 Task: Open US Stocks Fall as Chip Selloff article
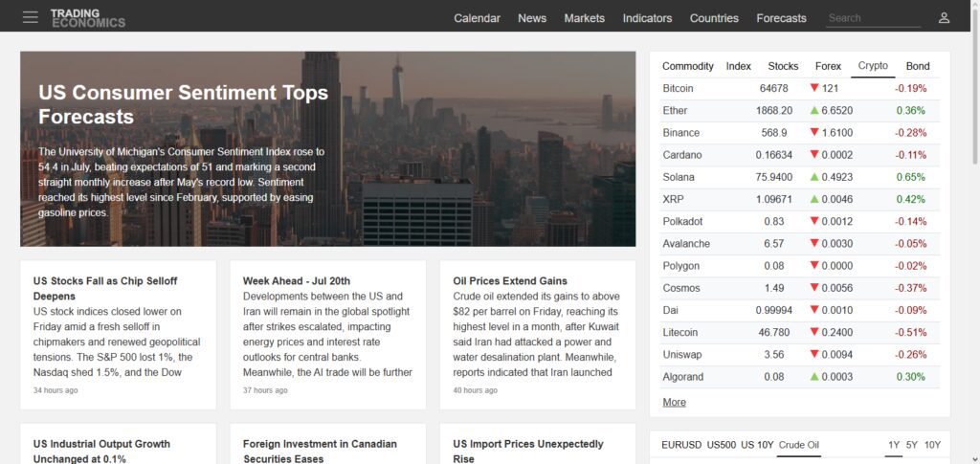[x=105, y=289]
